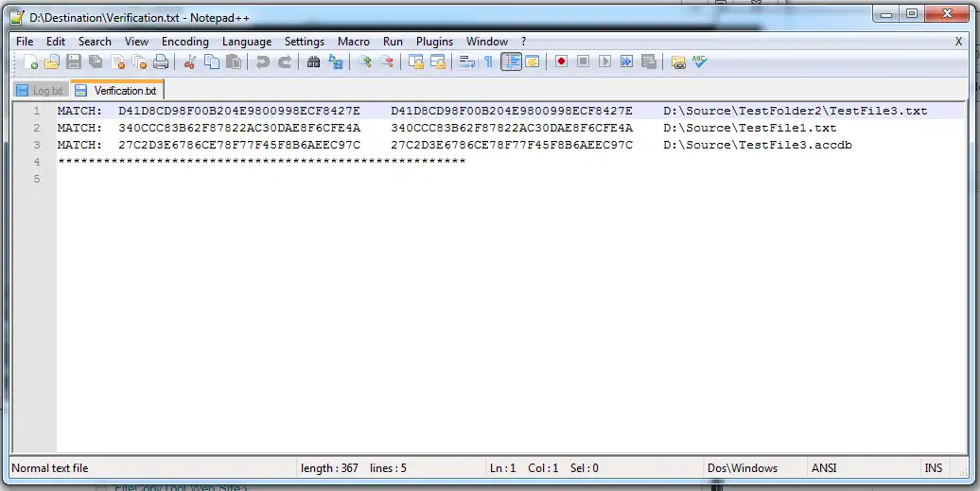Click line number 2 in the margin
Viewport: 980px width, 491px height.
pos(36,128)
